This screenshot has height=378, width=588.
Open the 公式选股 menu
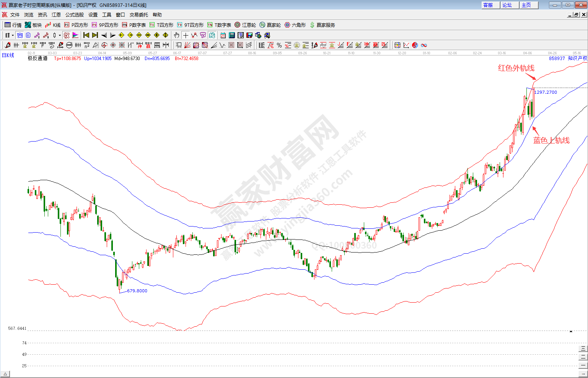pyautogui.click(x=74, y=15)
